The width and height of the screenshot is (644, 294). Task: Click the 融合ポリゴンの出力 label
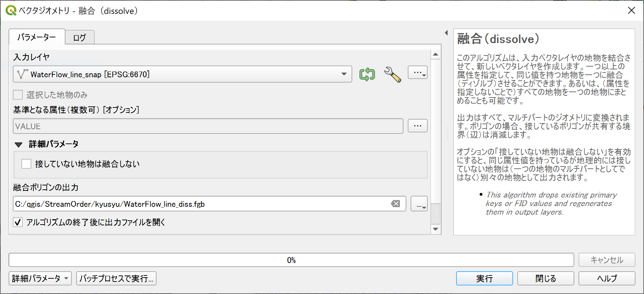coord(46,187)
